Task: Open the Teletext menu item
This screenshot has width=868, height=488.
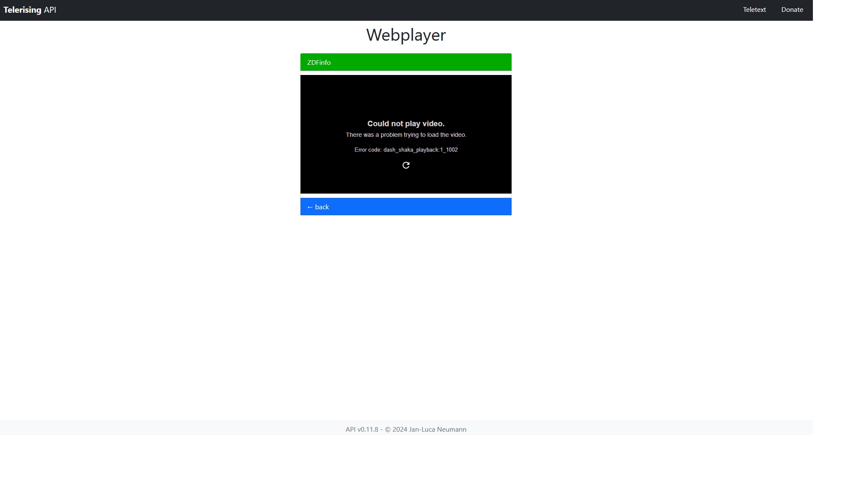Action: click(x=754, y=10)
